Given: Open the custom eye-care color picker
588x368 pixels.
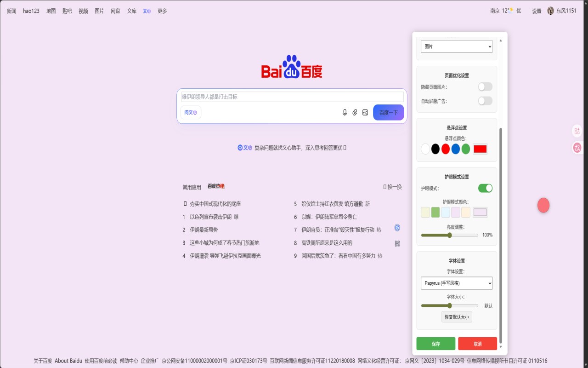Looking at the screenshot, I should coord(480,212).
